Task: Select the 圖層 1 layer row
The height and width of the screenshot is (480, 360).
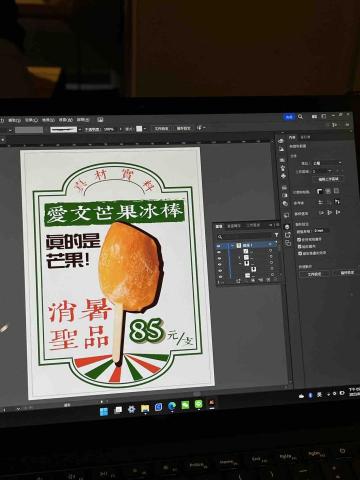Action: tap(247, 245)
